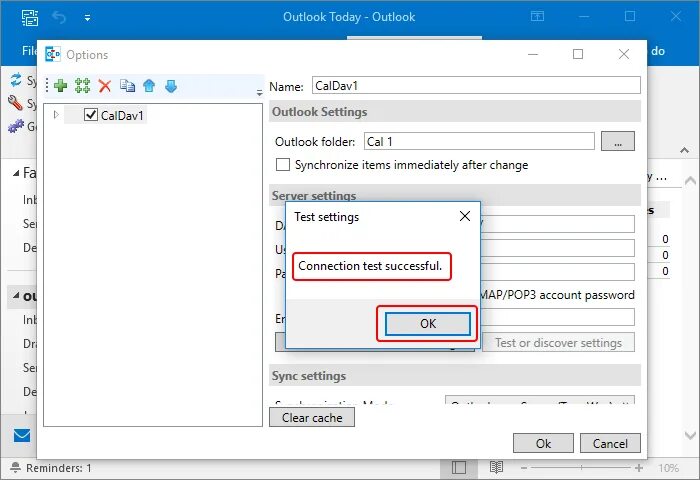The height and width of the screenshot is (480, 700).
Task: Copy the selected profile icon
Action: click(127, 85)
